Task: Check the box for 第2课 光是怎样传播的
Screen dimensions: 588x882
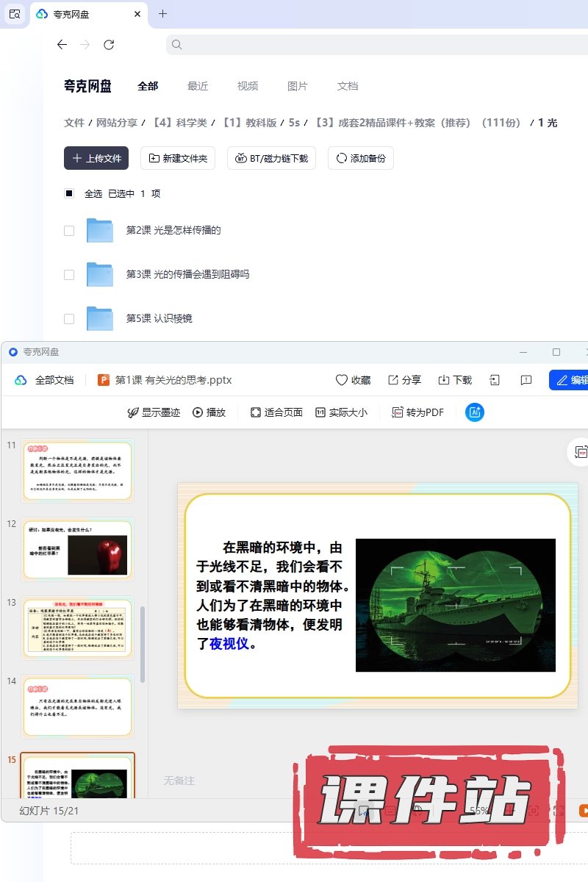Action: pos(69,230)
